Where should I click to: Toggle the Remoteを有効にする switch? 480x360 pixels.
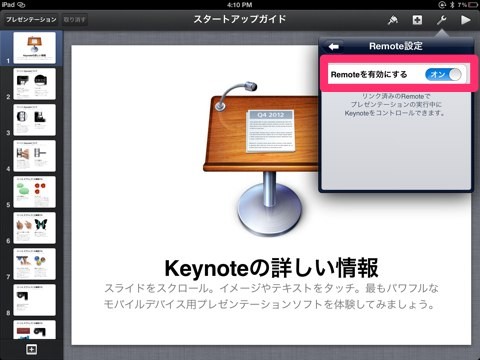(x=443, y=74)
